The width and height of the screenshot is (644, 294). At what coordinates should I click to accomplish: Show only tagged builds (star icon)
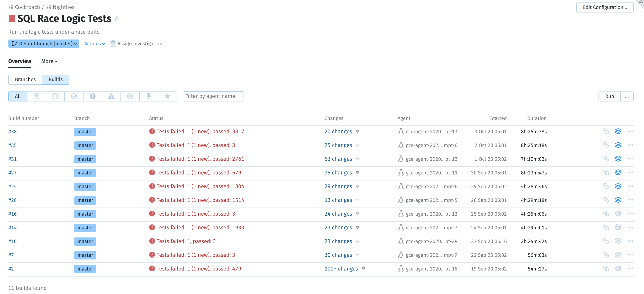pos(167,96)
